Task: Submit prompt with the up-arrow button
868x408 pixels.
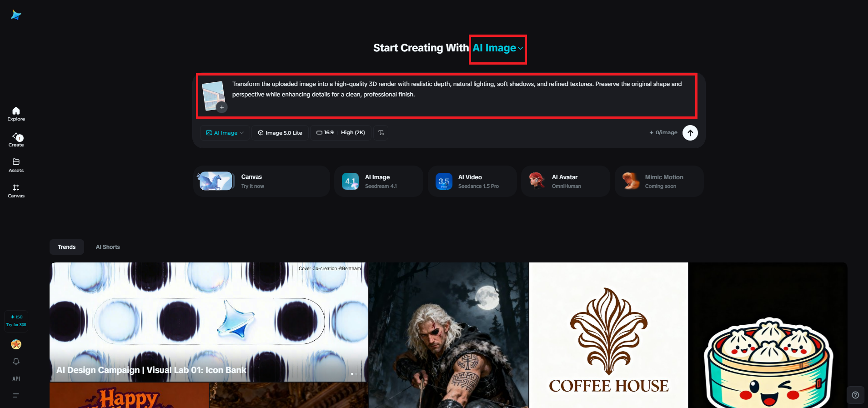Action: point(690,133)
